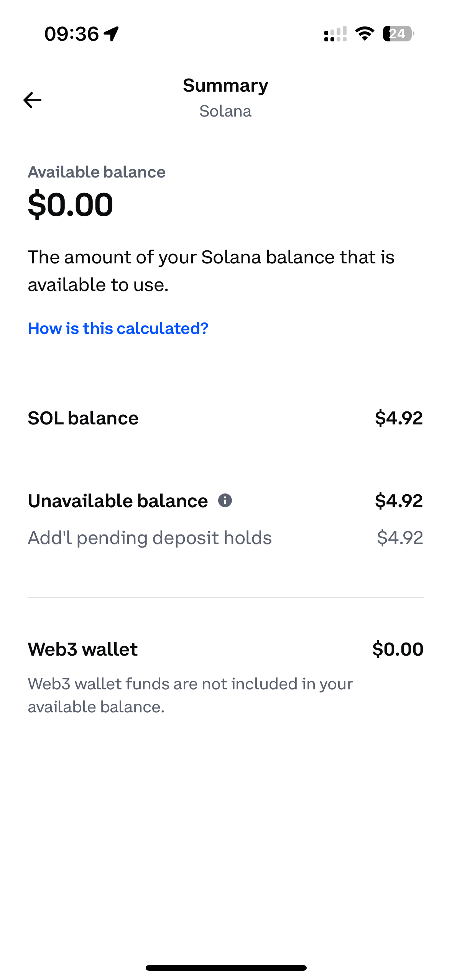Image resolution: width=452 pixels, height=980 pixels.
Task: Tap the Add'l pending deposit holds row
Action: pyautogui.click(x=150, y=538)
